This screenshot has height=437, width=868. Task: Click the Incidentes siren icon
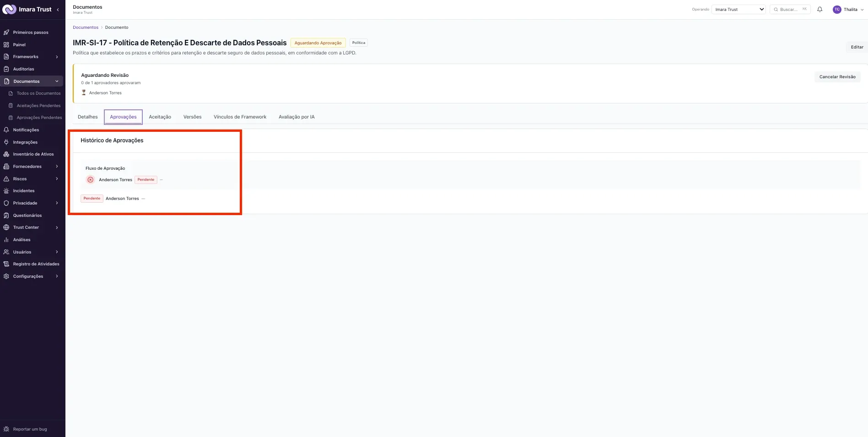tap(6, 191)
